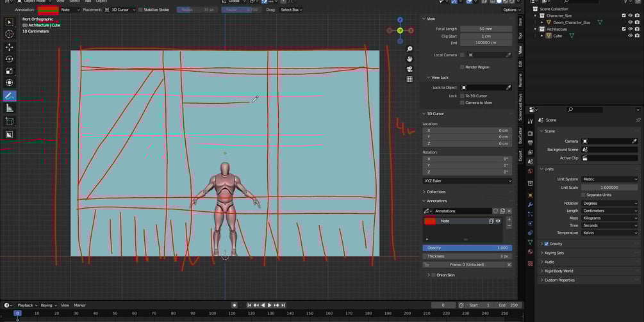Click the Options button in header
This screenshot has height=322, width=644.
512,10
